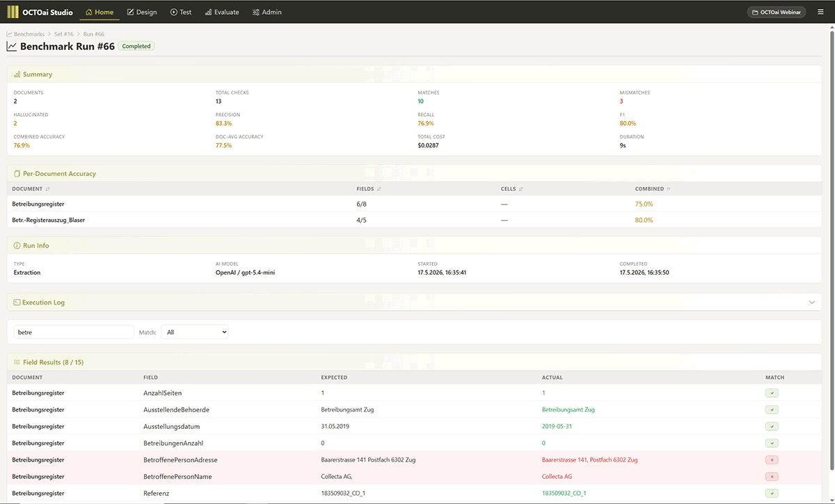This screenshot has height=504, width=835.
Task: Click the field search box containing betre
Action: 74,332
